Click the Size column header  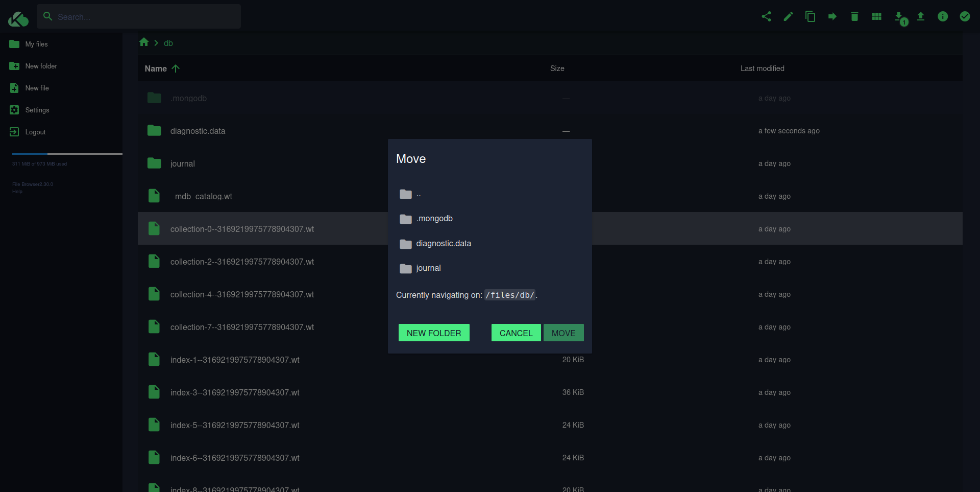(x=557, y=68)
